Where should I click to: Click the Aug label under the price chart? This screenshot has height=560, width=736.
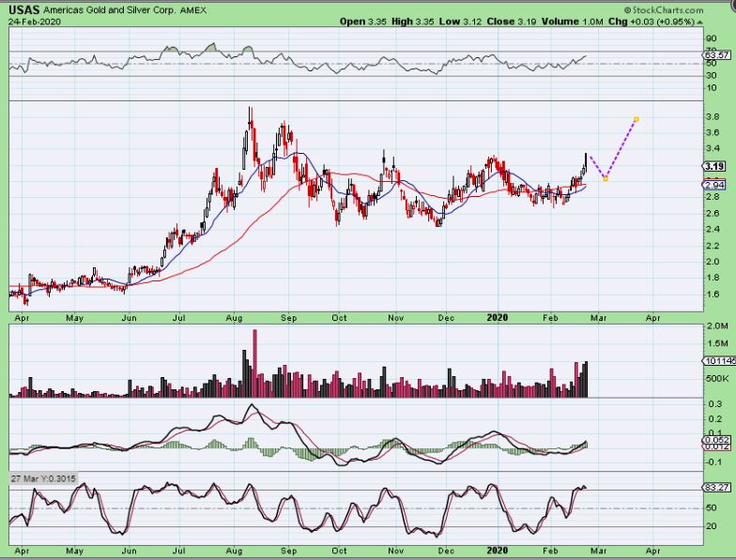[x=235, y=318]
